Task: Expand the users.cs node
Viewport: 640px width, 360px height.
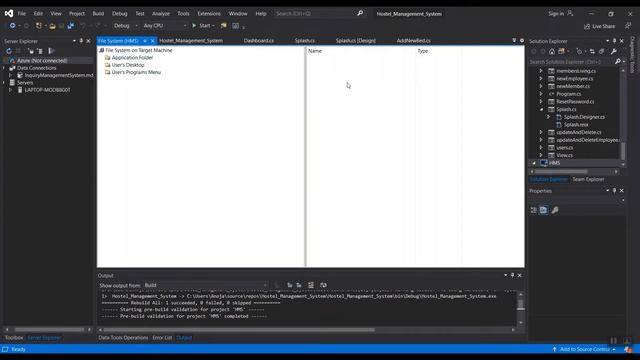Action: tap(541, 148)
